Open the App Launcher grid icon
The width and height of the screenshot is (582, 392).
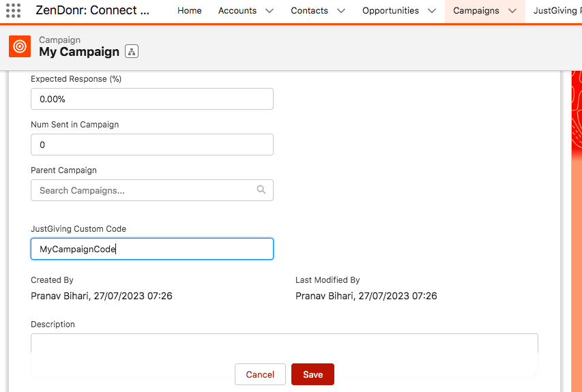tap(14, 10)
